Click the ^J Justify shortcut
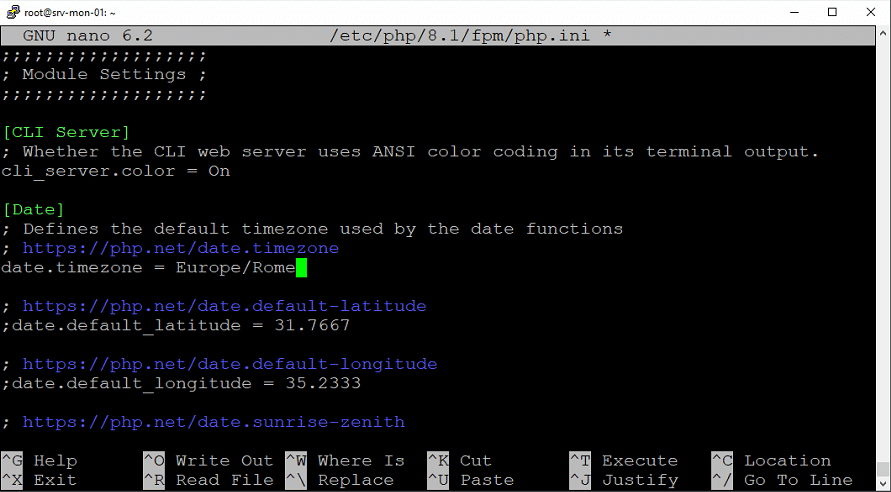 [623, 480]
